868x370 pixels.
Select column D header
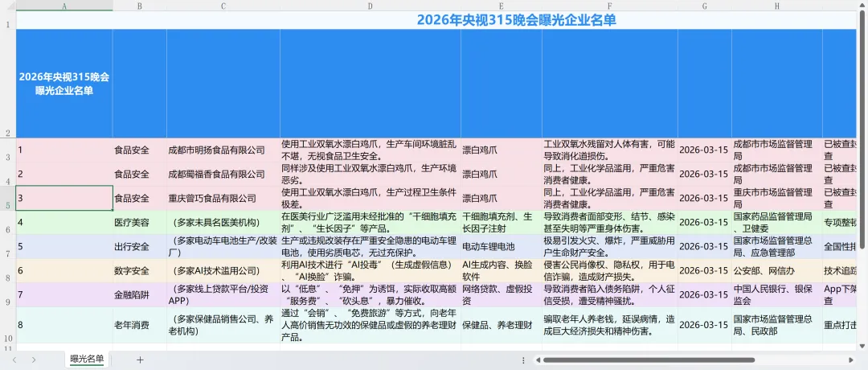click(371, 6)
